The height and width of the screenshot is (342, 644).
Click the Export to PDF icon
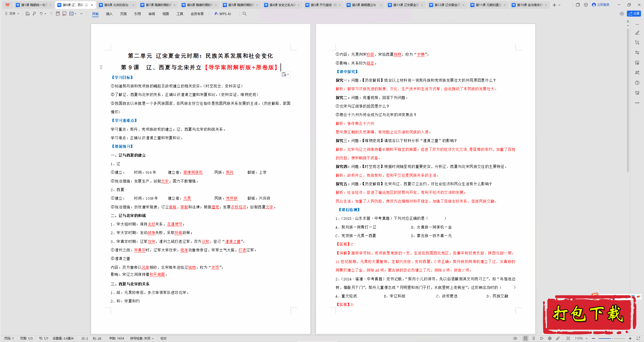58,14
